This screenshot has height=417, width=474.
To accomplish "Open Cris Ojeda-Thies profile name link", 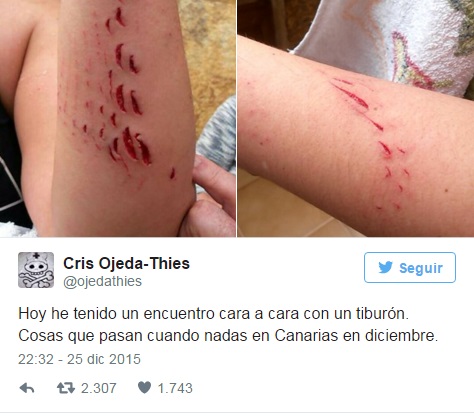I will click(127, 263).
